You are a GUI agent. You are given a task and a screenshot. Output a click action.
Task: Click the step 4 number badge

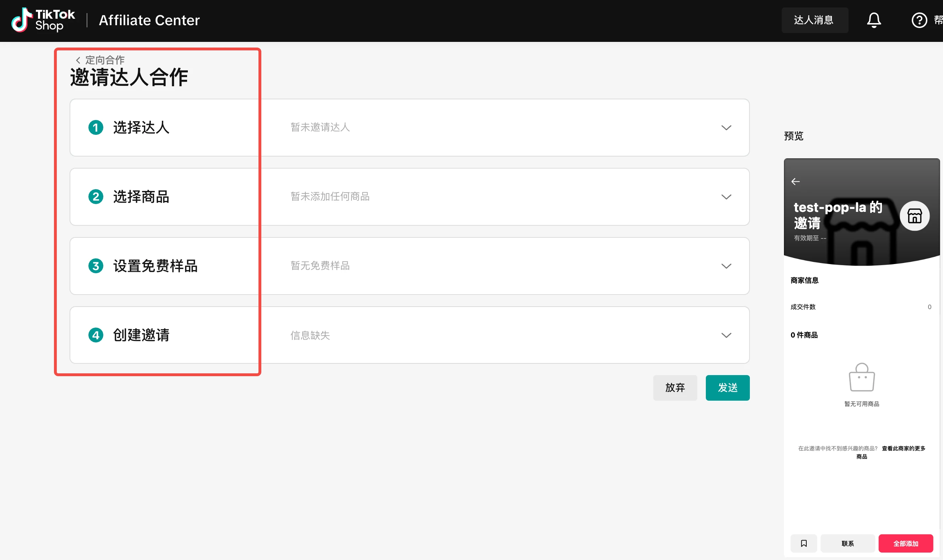(x=96, y=335)
